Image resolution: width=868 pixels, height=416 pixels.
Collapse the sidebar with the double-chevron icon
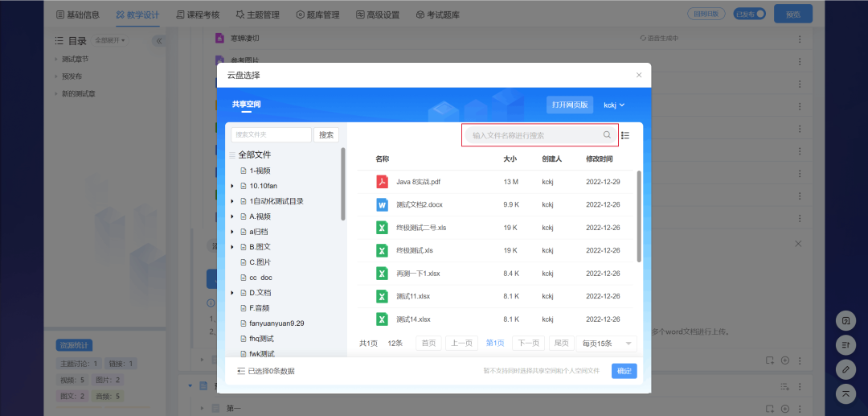(x=158, y=41)
